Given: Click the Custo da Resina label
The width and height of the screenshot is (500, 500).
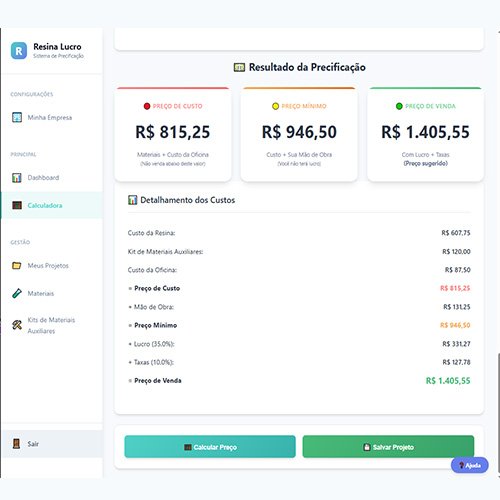Looking at the screenshot, I should 151,233.
